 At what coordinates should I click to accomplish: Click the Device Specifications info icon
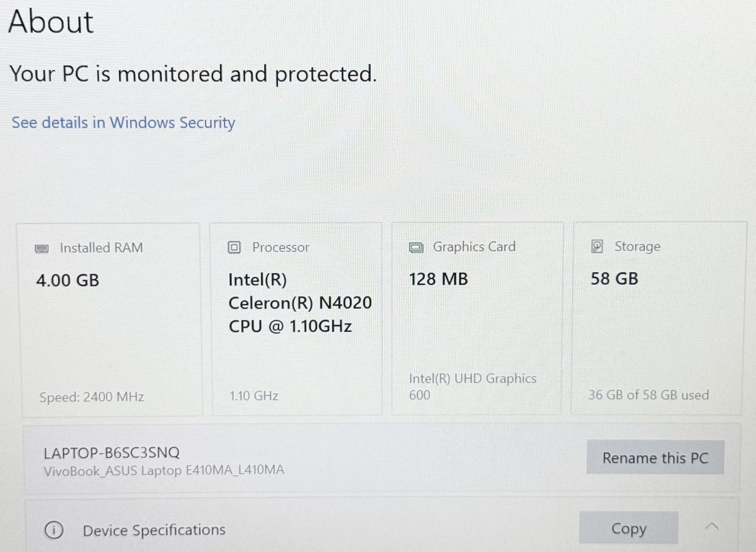point(54,530)
